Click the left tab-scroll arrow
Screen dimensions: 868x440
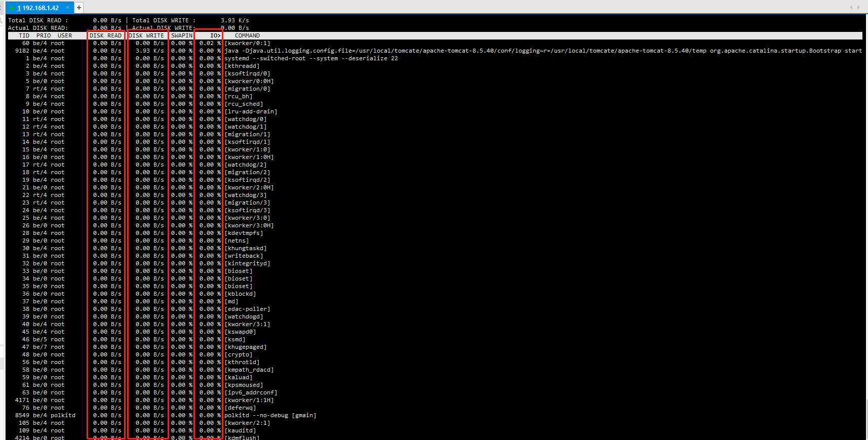click(x=851, y=7)
